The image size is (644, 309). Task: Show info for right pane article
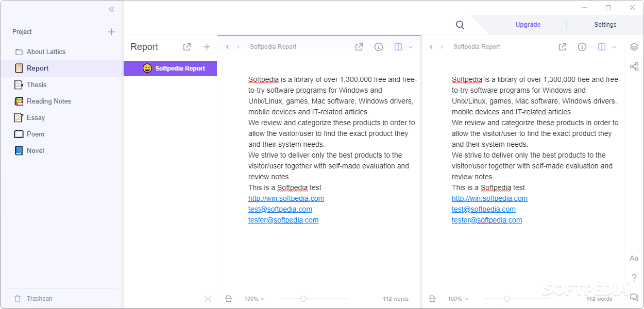pyautogui.click(x=582, y=47)
